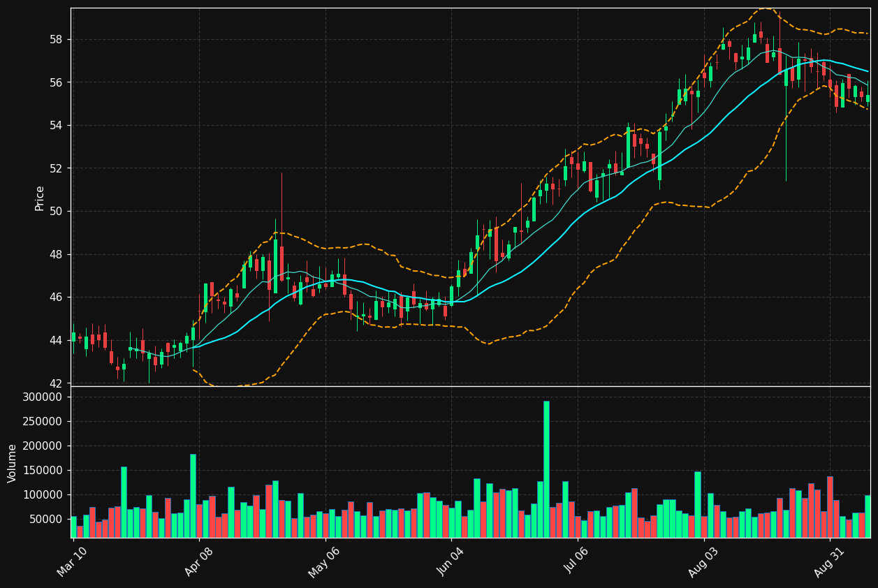Pick the "Apr 08" date label
The image size is (878, 588).
198,561
